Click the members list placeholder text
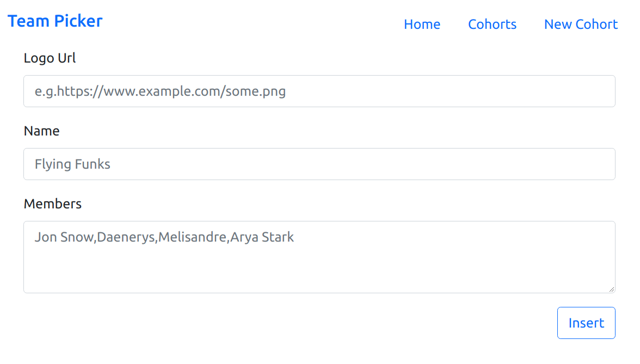This screenshot has height=364, width=640. (164, 237)
